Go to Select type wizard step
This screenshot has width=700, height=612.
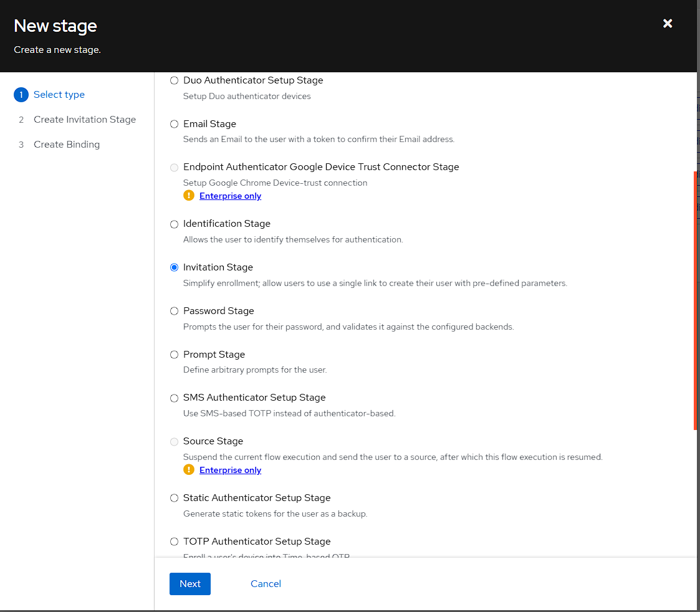click(59, 95)
